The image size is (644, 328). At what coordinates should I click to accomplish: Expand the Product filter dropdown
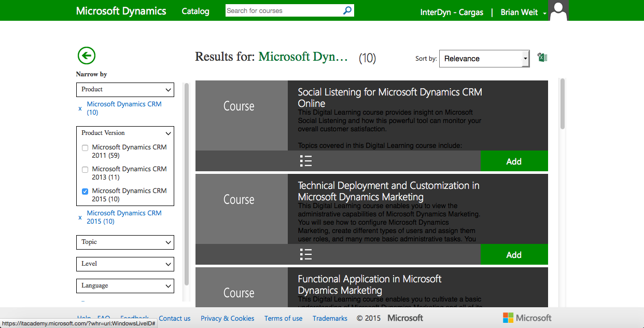(125, 89)
